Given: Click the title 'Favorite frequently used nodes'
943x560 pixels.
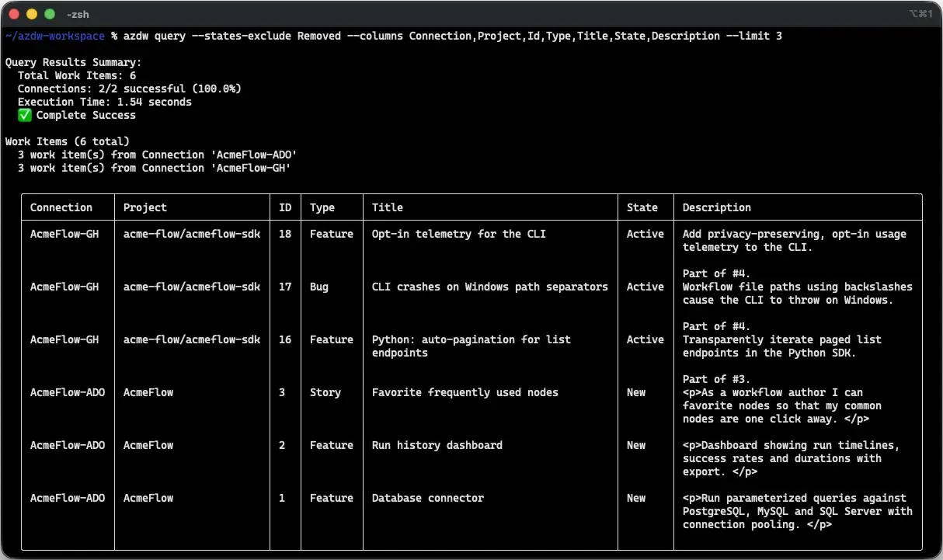Looking at the screenshot, I should tap(465, 392).
